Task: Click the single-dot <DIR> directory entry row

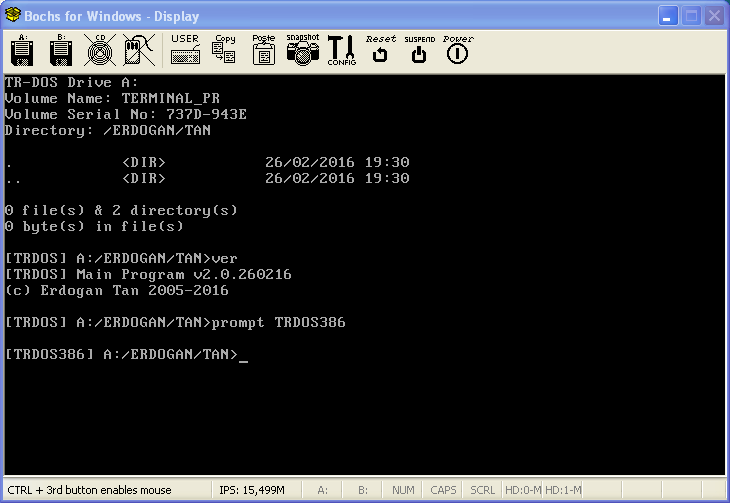Action: tap(207, 162)
